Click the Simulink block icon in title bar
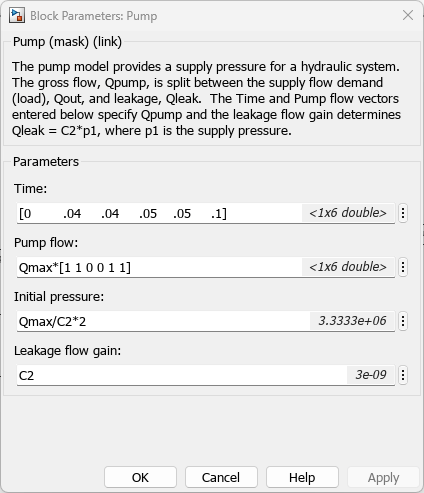This screenshot has height=493, width=424. tap(17, 15)
